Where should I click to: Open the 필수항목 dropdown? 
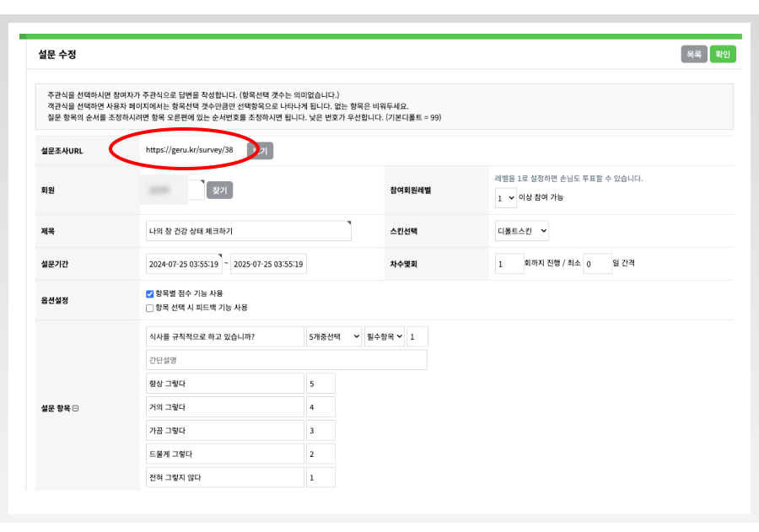coord(385,337)
